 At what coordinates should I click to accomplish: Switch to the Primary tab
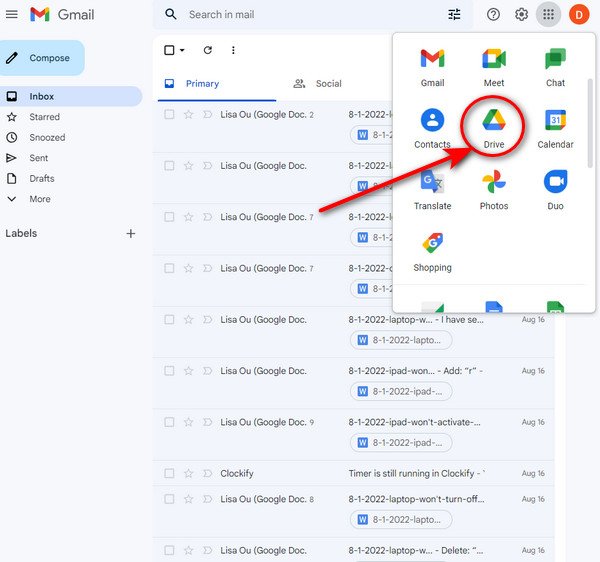pos(217,83)
